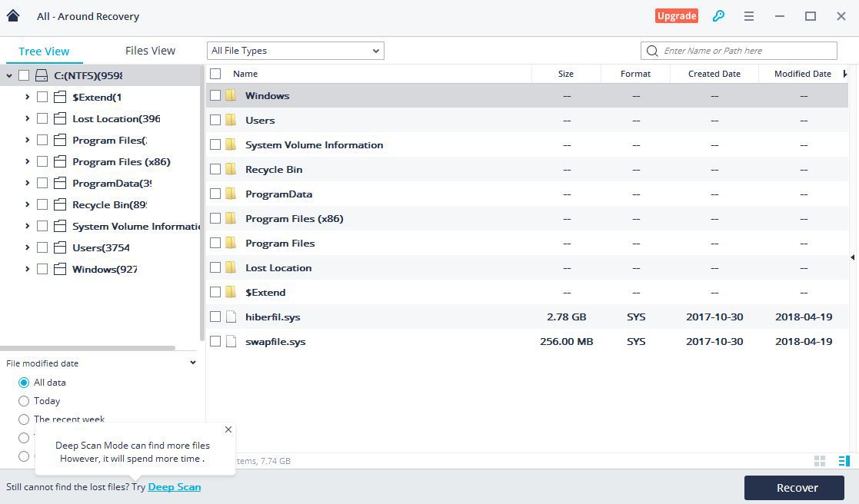Close the Deep Scan tooltip popup

(x=228, y=429)
